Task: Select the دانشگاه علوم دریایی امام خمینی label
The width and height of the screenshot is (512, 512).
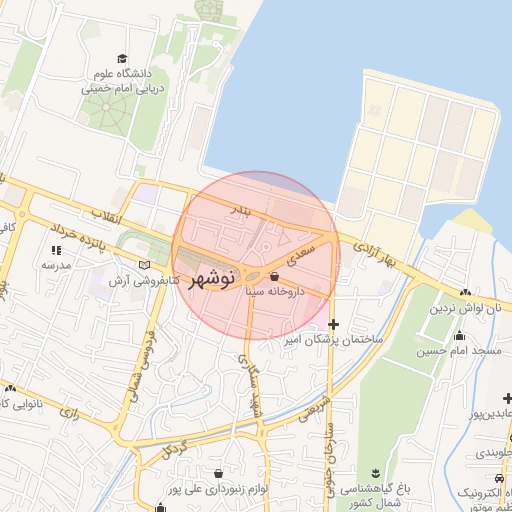Action: coord(123,81)
